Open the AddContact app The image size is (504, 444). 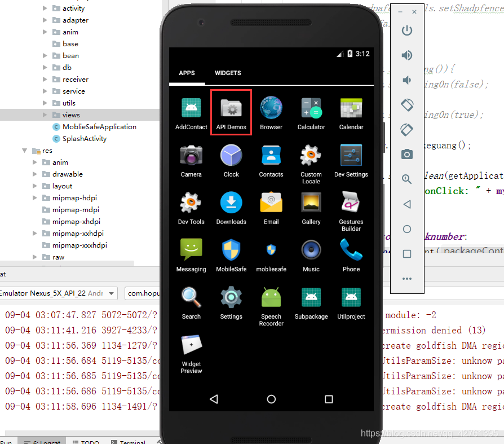pyautogui.click(x=191, y=113)
